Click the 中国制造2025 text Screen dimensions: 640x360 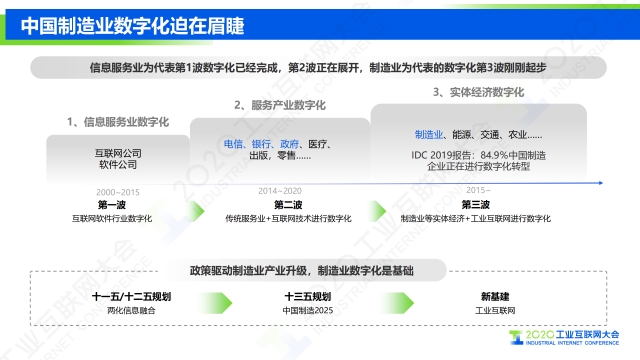tap(308, 311)
